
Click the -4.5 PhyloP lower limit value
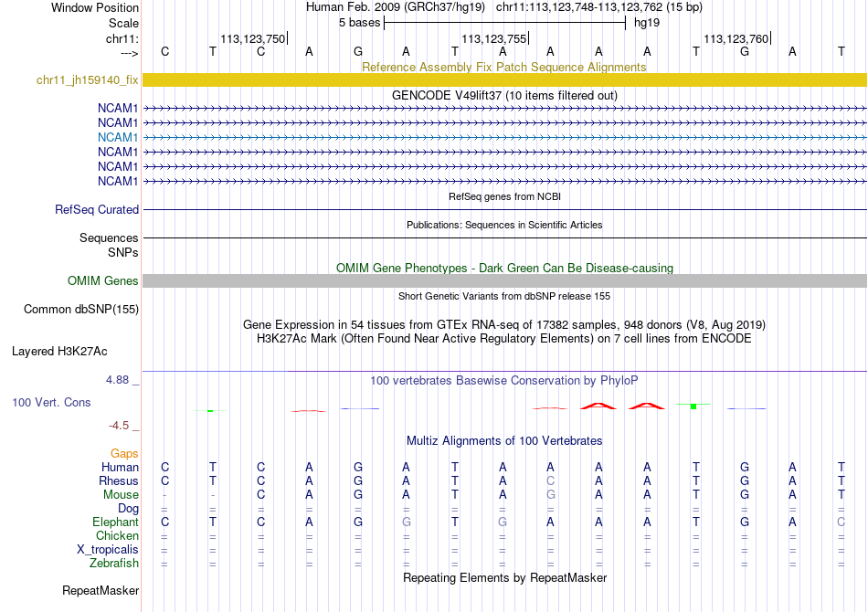click(x=119, y=426)
